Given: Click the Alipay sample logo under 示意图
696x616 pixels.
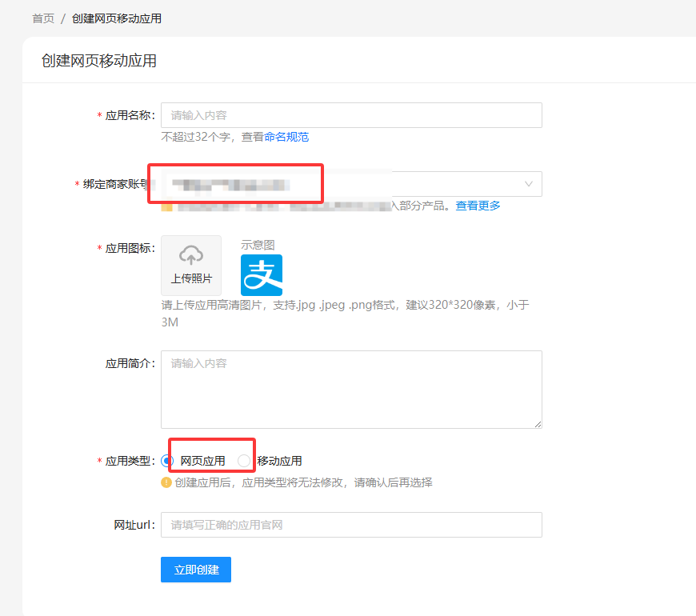Looking at the screenshot, I should click(x=262, y=275).
